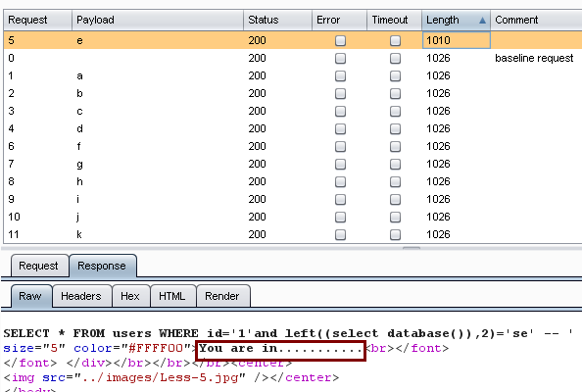
Task: Sort results by Status column header
Action: click(277, 20)
